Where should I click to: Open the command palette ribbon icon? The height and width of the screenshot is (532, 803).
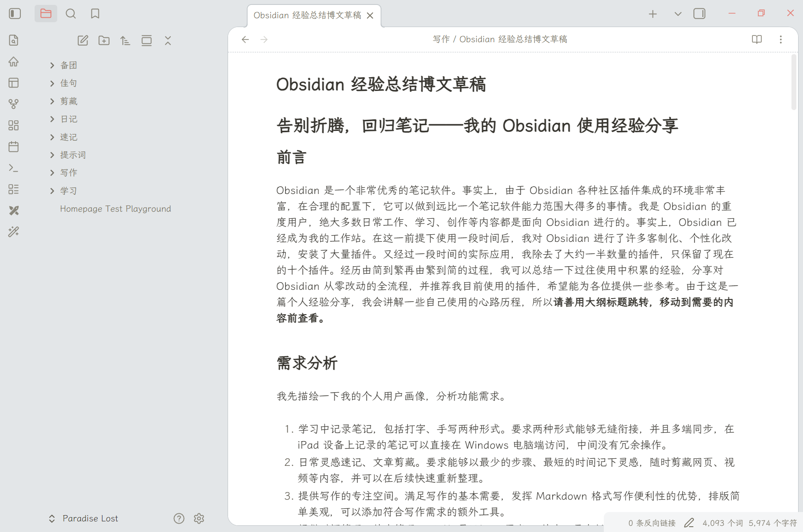(x=14, y=168)
